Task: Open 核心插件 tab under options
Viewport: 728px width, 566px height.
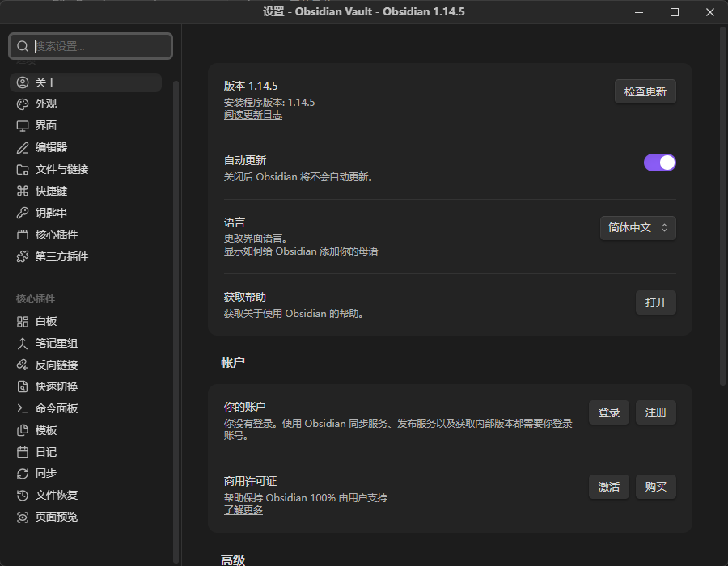Action: [86, 234]
